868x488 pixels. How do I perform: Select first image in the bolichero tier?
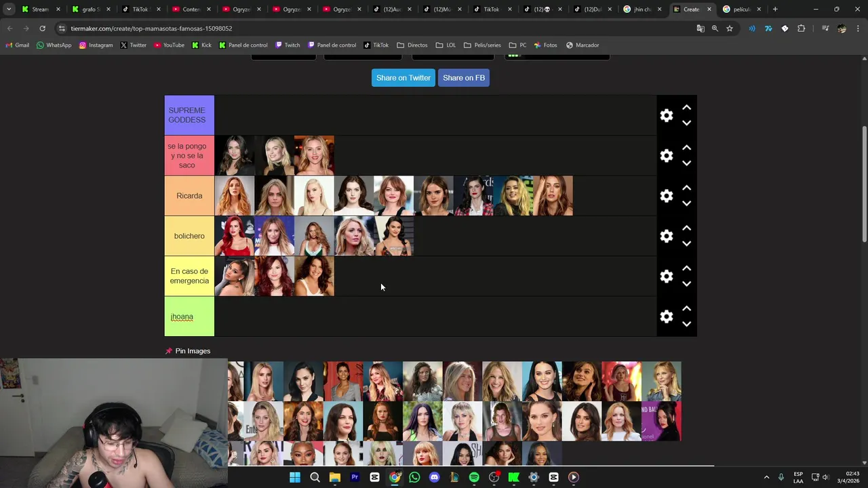pyautogui.click(x=235, y=236)
